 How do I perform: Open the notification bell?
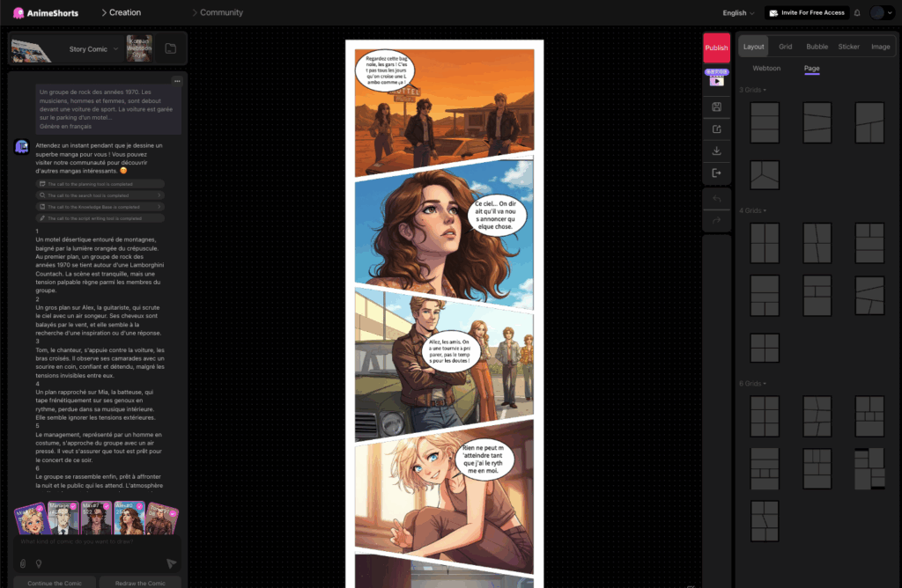857,13
